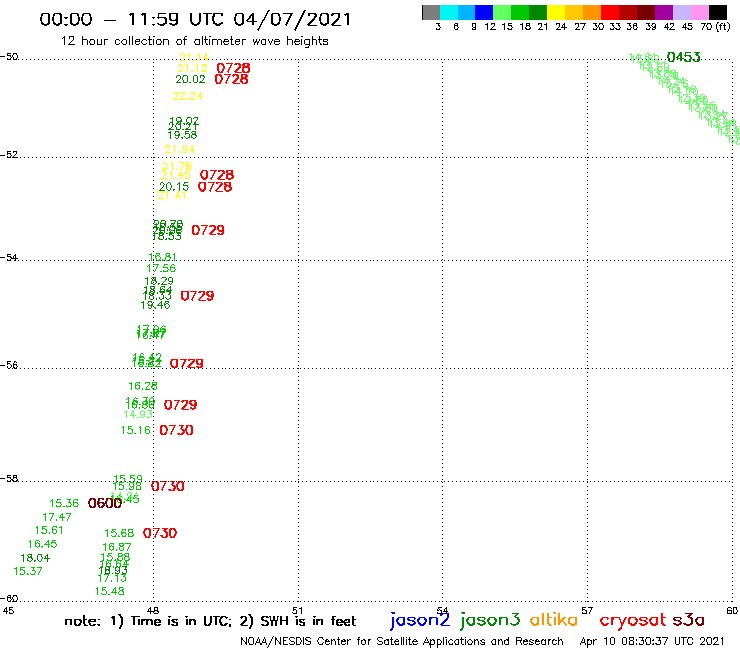Select the note about UTC and SWH
Screen dimensions: 740x650
click(x=210, y=621)
